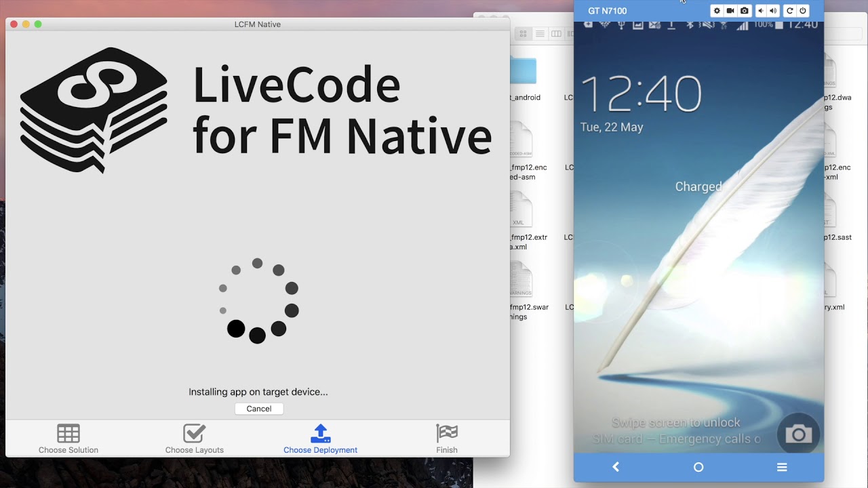Image resolution: width=868 pixels, height=488 pixels.
Task: Click the 'Choose Layouts' label
Action: pos(194,450)
